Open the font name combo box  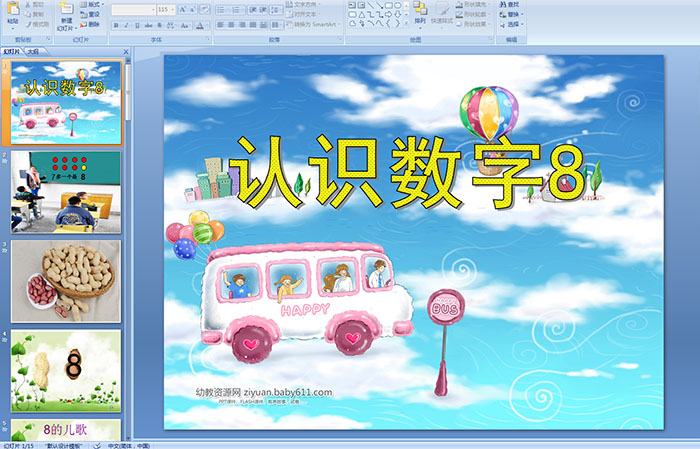click(x=133, y=10)
